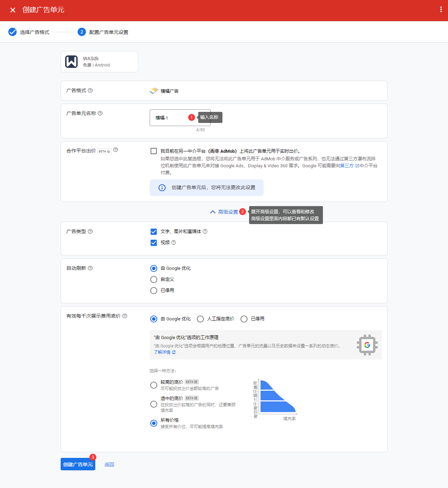Open the three-dot more options menu

(441, 10)
